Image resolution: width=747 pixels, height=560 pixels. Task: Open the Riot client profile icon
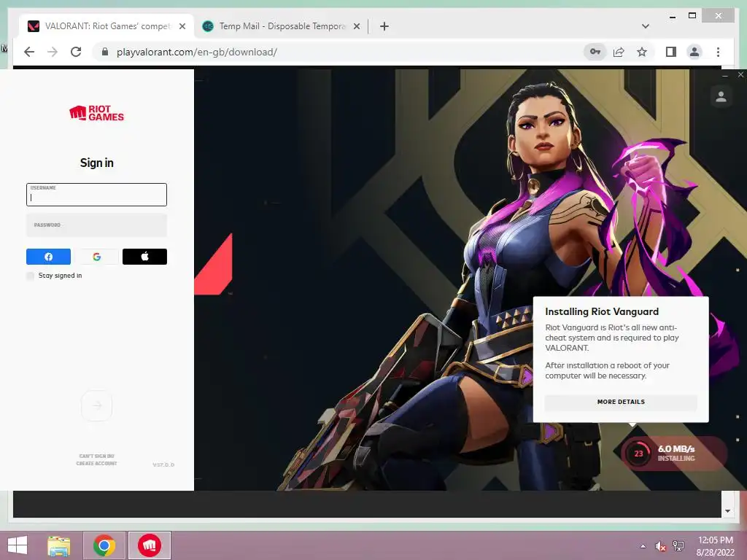pos(721,97)
